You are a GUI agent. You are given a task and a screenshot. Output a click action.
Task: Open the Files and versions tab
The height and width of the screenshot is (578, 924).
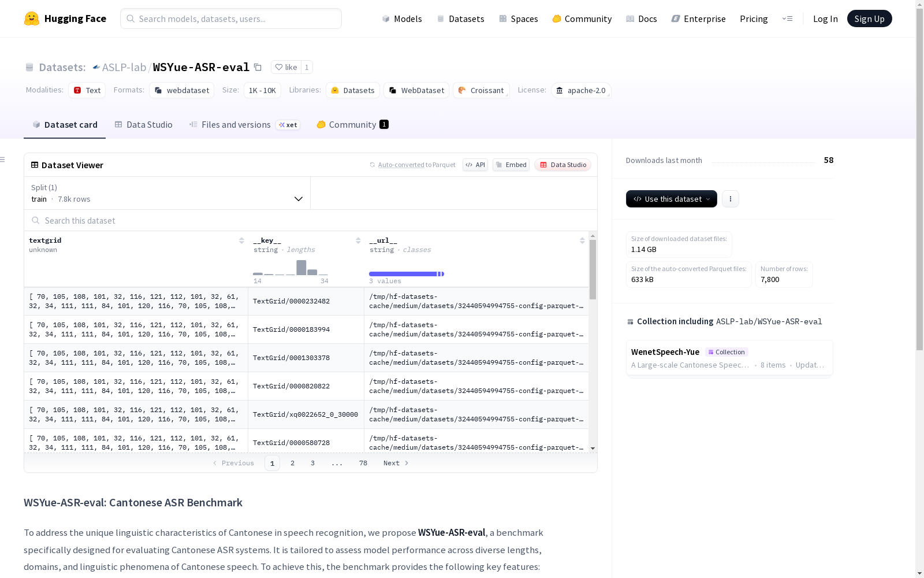[x=245, y=125]
